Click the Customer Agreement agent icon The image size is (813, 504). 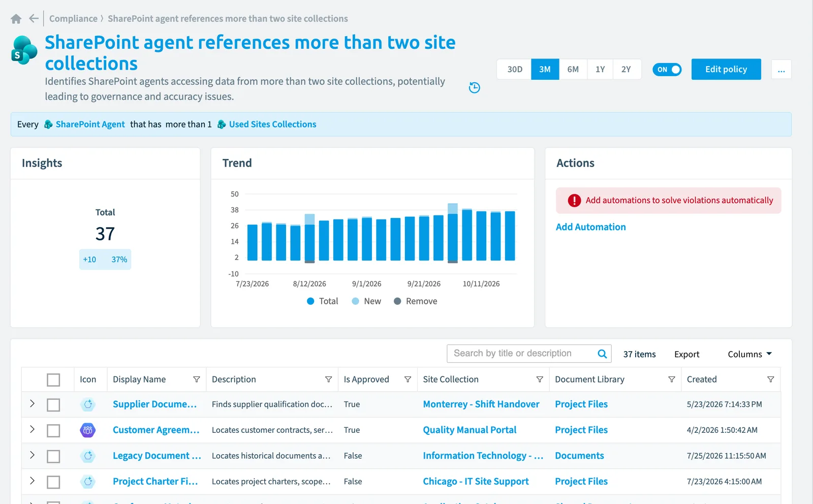click(x=88, y=430)
